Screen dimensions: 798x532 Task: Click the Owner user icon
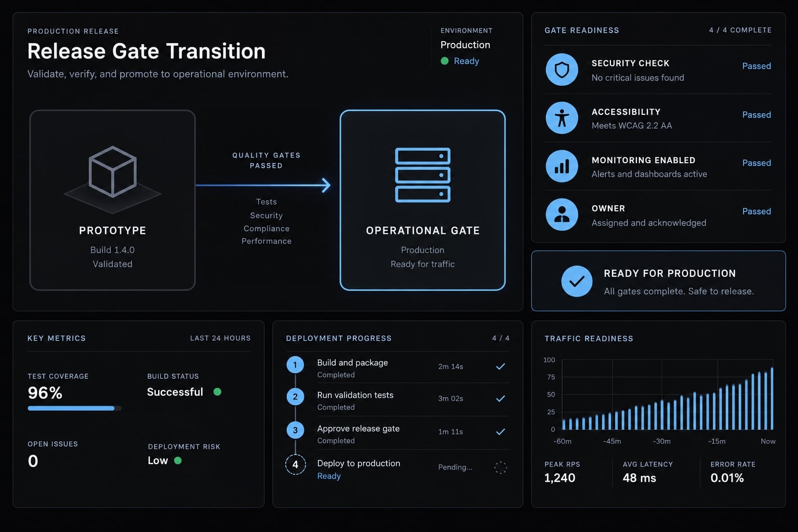pos(562,215)
